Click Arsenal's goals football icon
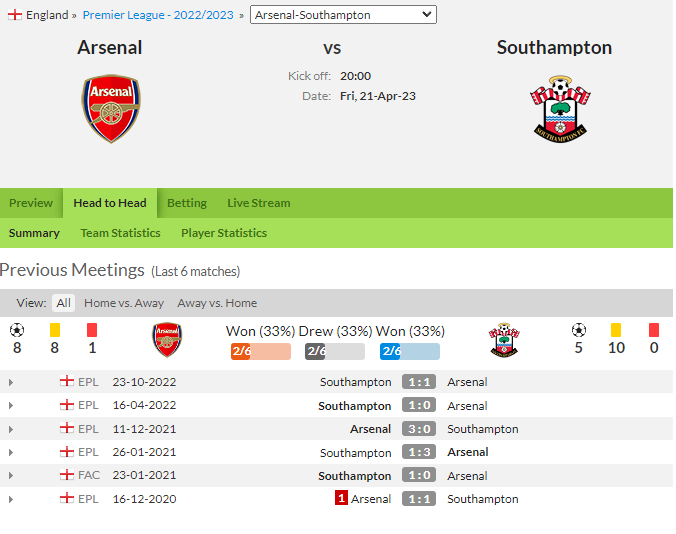This screenshot has width=676, height=534. click(x=17, y=331)
